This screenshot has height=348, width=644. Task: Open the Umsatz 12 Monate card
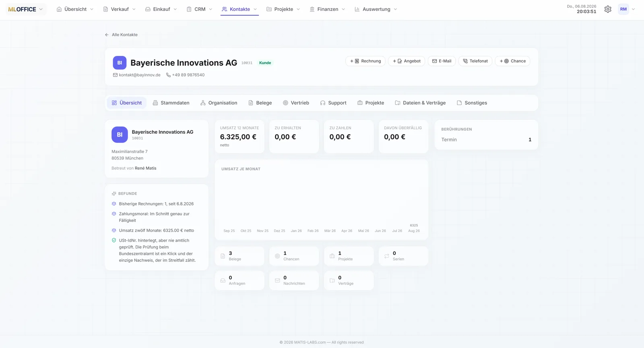(239, 137)
